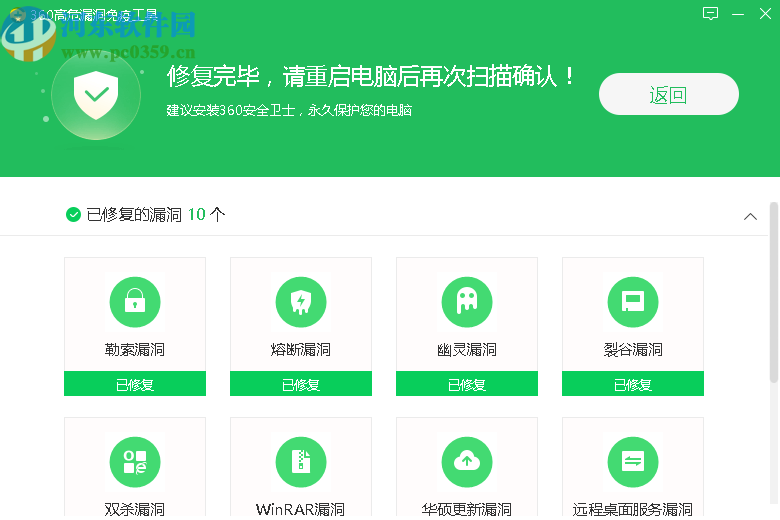Select the 熔断漏洞 lightning shield icon
The width and height of the screenshot is (780, 520).
[x=301, y=302]
